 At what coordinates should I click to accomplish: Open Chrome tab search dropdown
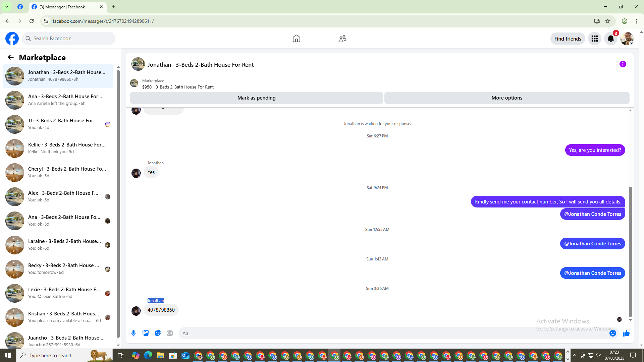[6, 7]
